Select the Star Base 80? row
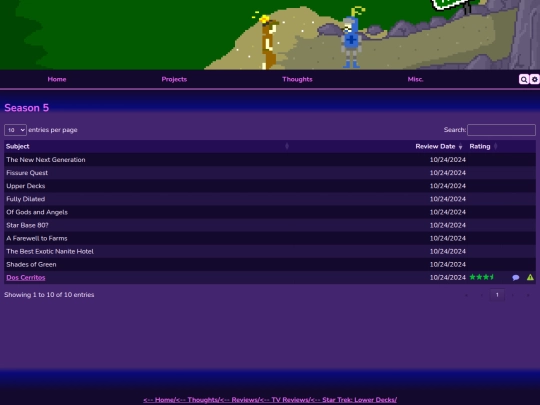 click(x=270, y=225)
